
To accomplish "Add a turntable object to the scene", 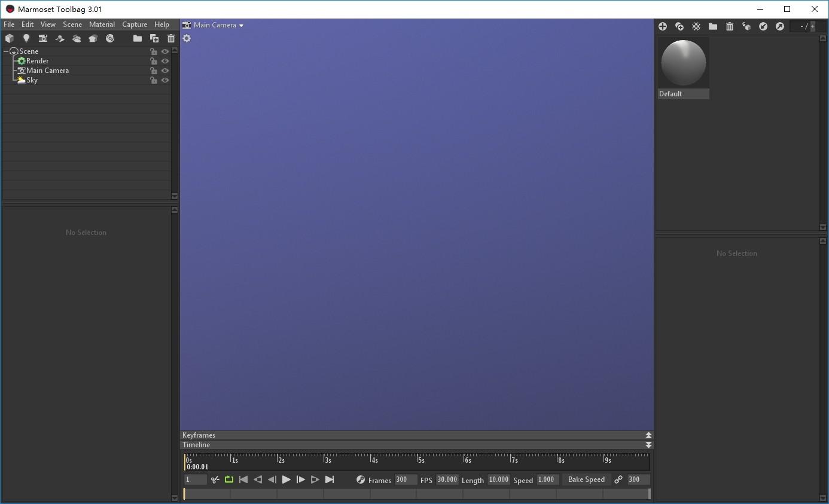I will 110,38.
